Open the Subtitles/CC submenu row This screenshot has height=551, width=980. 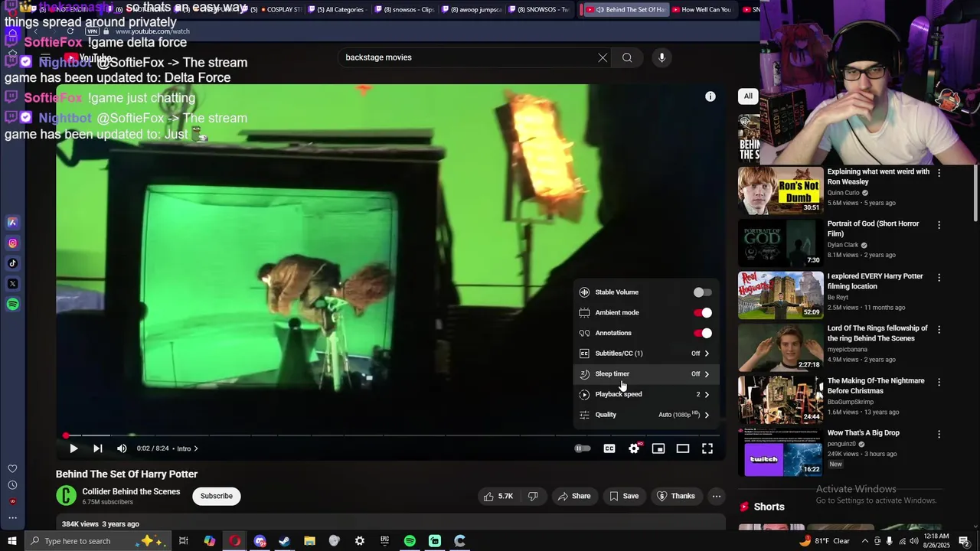pyautogui.click(x=646, y=354)
